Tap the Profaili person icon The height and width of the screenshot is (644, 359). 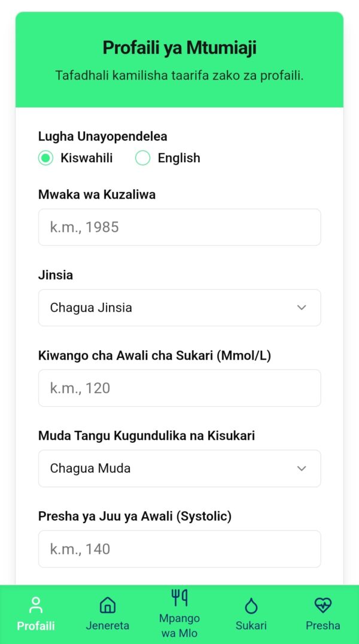click(36, 604)
